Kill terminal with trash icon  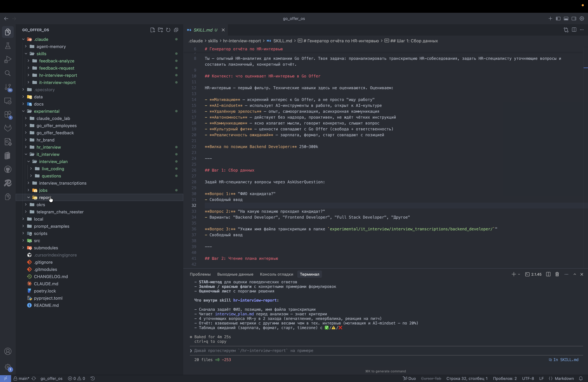click(557, 274)
